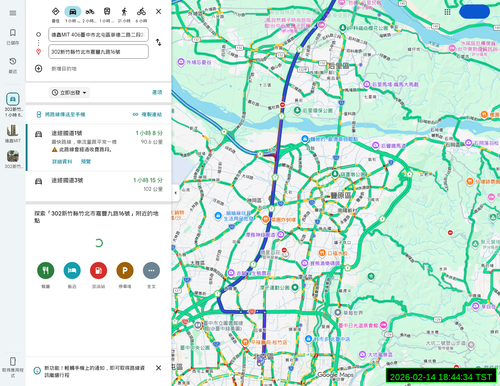Open the hamburger main menu
Viewport: 500px width, 386px height.
point(13,13)
